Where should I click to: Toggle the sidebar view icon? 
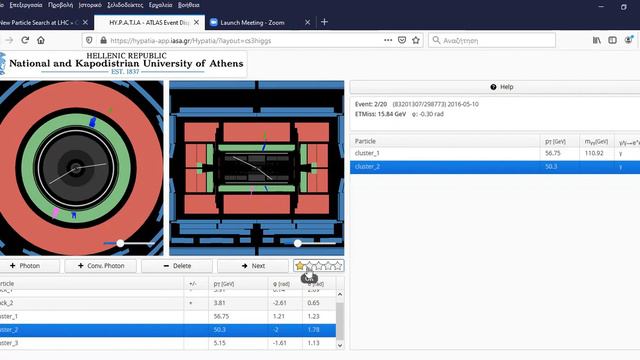click(612, 40)
